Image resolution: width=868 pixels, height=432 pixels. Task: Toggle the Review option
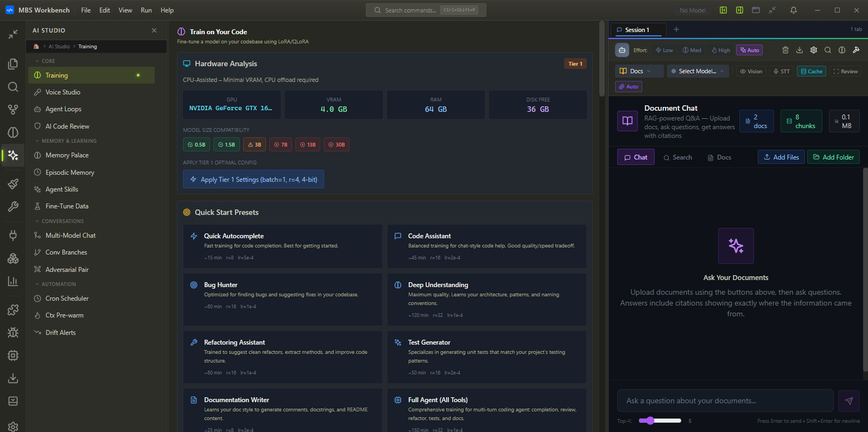tap(846, 71)
